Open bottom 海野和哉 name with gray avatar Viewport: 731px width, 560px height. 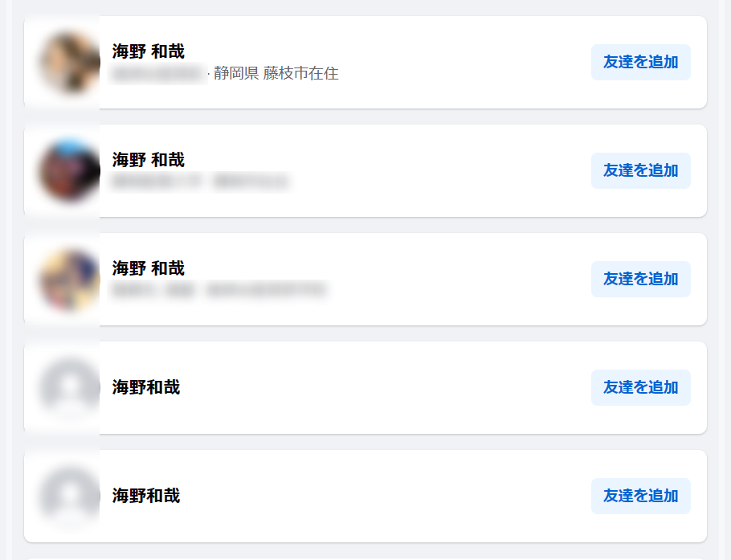146,495
